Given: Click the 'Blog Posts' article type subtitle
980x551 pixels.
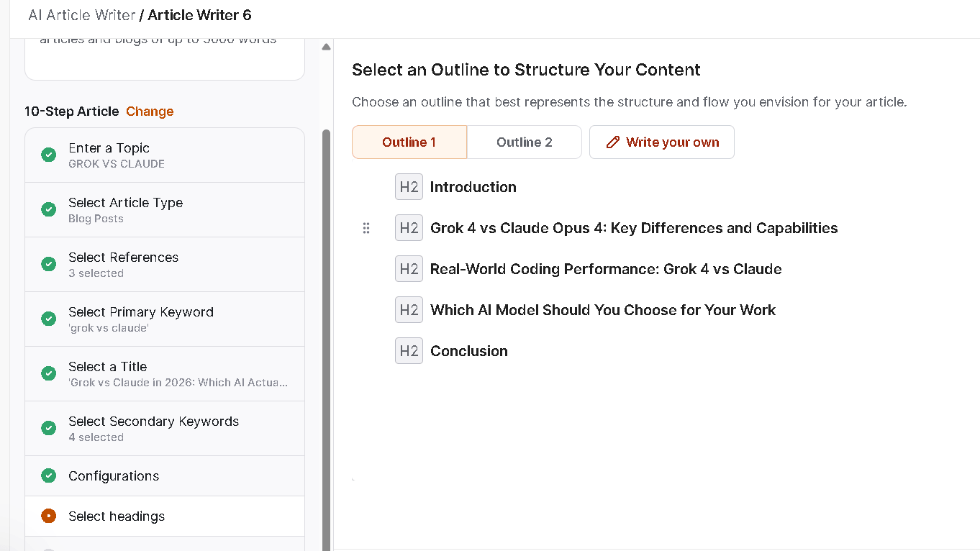Looking at the screenshot, I should [96, 219].
